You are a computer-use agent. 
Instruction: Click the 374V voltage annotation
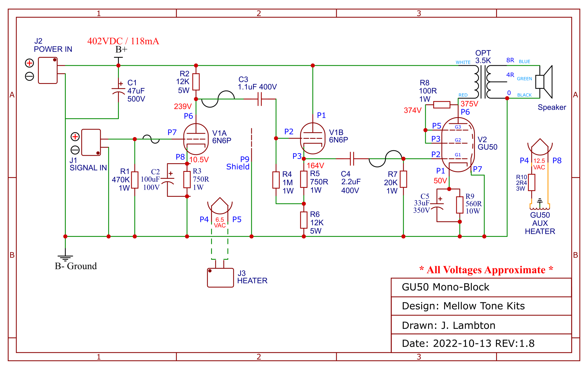(x=413, y=110)
